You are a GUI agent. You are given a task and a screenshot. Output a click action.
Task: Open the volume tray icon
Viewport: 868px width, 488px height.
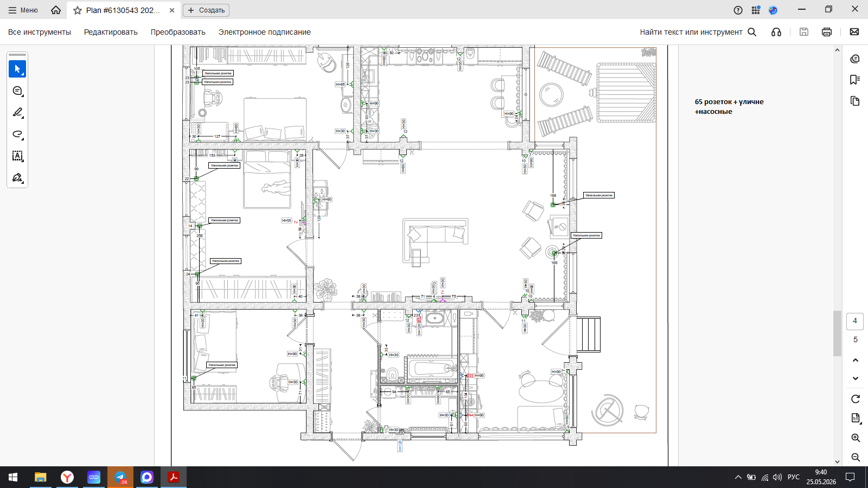coord(777,477)
